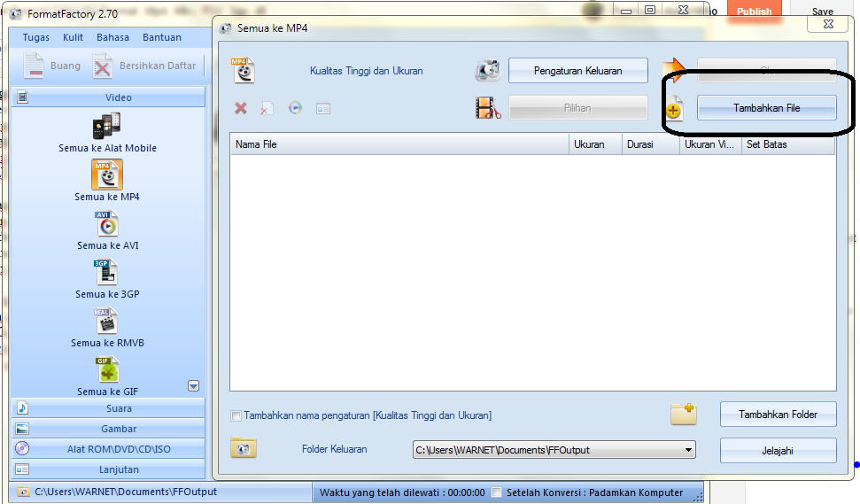860x504 pixels.
Task: Expand more video formats with down arrow
Action: 194,386
